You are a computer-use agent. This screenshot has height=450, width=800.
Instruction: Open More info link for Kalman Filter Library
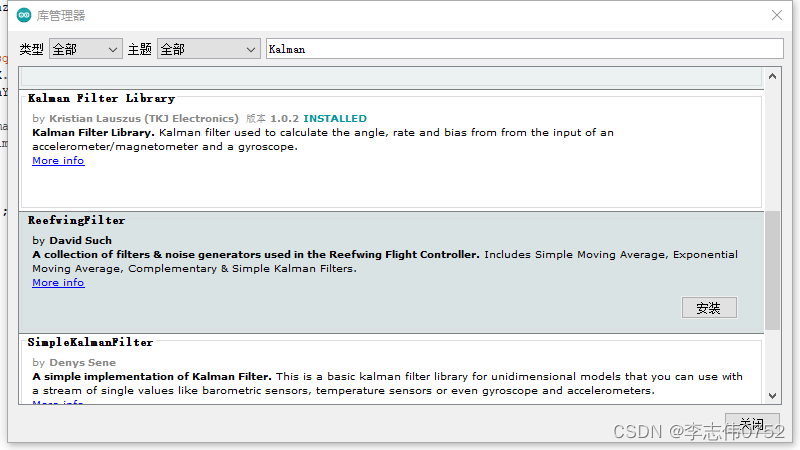(58, 161)
